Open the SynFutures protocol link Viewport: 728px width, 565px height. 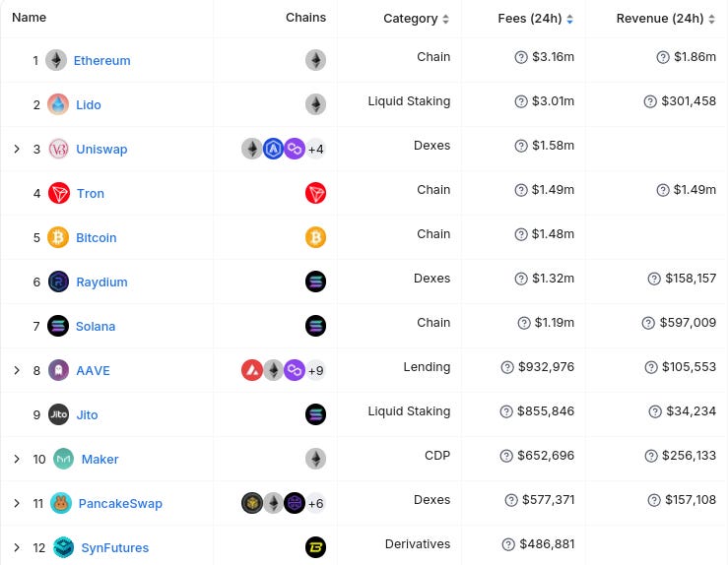click(114, 548)
